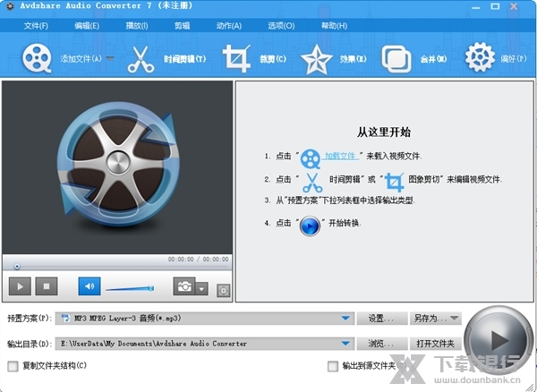
Task: Maximize the Avdshare Audio Converter window
Action: (x=495, y=6)
